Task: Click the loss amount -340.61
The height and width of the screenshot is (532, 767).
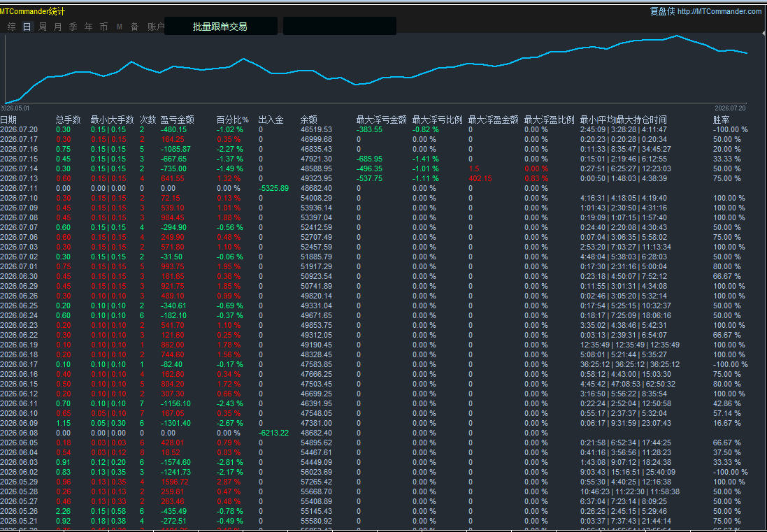Action: tap(173, 305)
